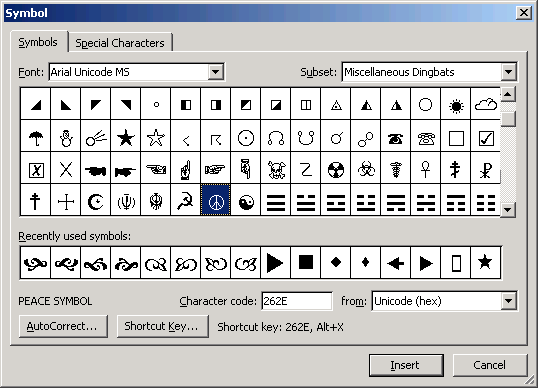Cancel the Symbol dialog
538x388 pixels.
(490, 365)
